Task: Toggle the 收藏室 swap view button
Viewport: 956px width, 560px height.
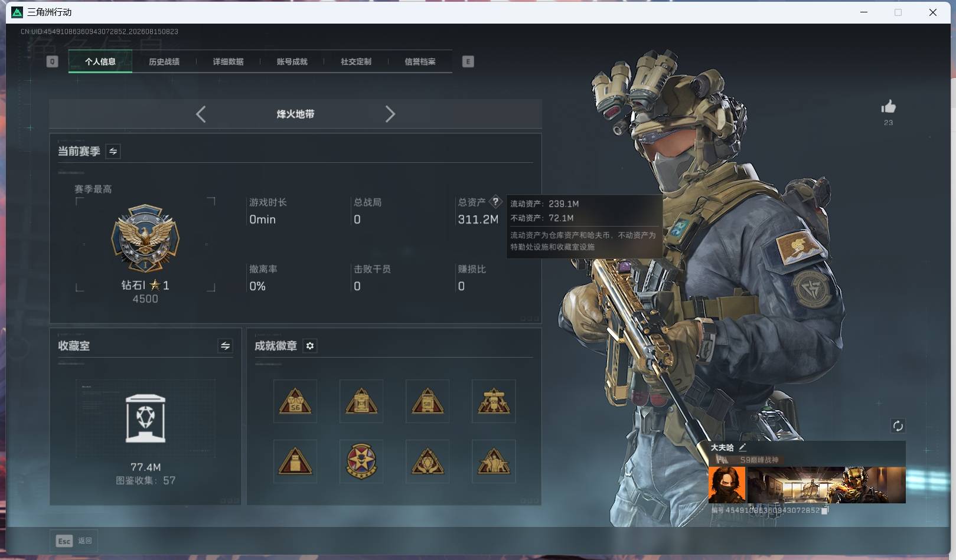Action: [x=225, y=346]
